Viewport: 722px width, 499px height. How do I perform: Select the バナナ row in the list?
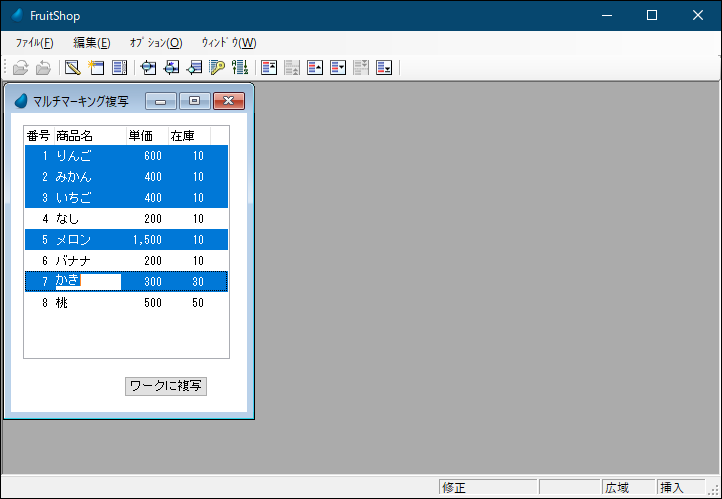126,260
